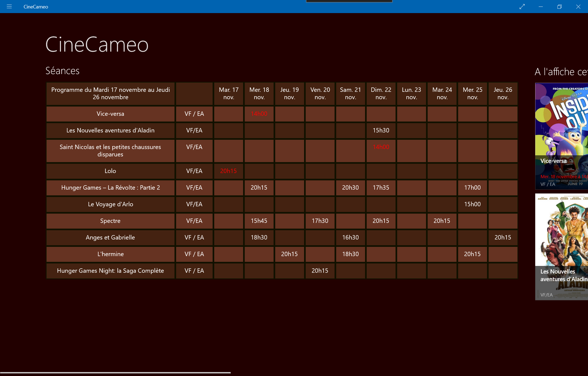
Task: Select Lolo 20h15 showtime on Tuesday
Action: [228, 171]
